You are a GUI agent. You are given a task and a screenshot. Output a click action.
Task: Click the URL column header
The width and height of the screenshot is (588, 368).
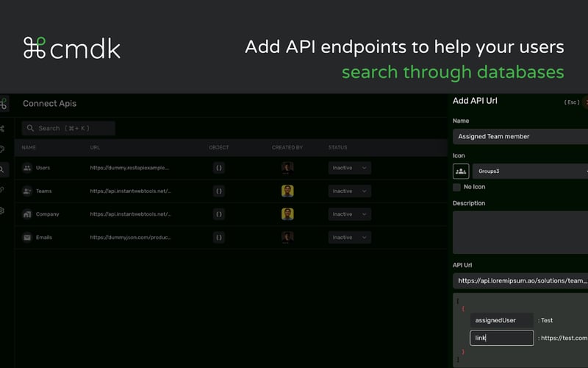[95, 148]
